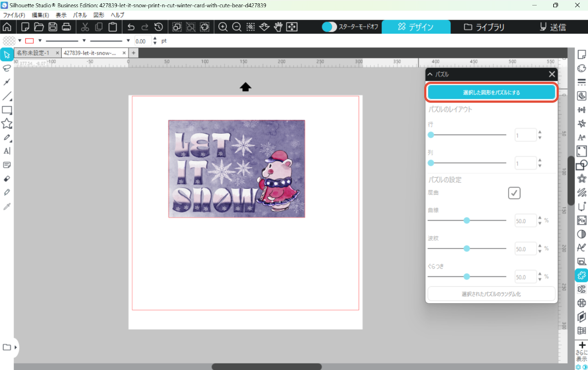Click the Select All toolbar icon

tap(177, 27)
